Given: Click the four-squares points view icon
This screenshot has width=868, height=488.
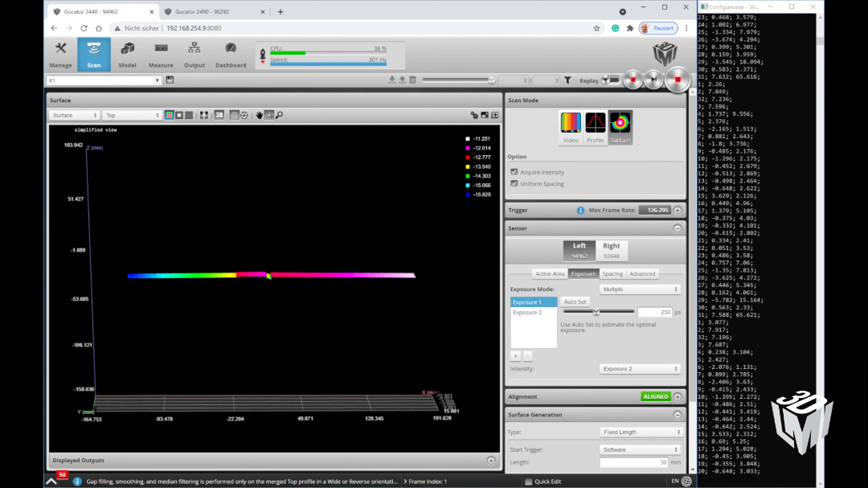Looking at the screenshot, I should click(x=204, y=115).
